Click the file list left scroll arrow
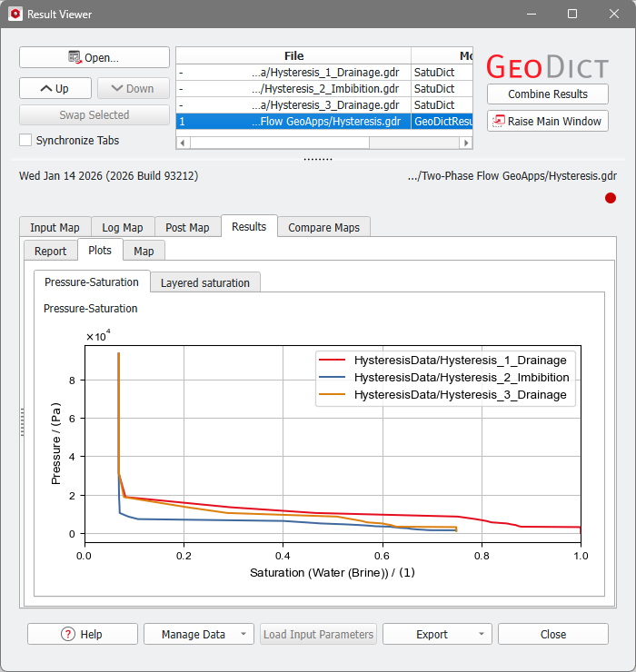Screen dimensions: 636x672 click(183, 143)
